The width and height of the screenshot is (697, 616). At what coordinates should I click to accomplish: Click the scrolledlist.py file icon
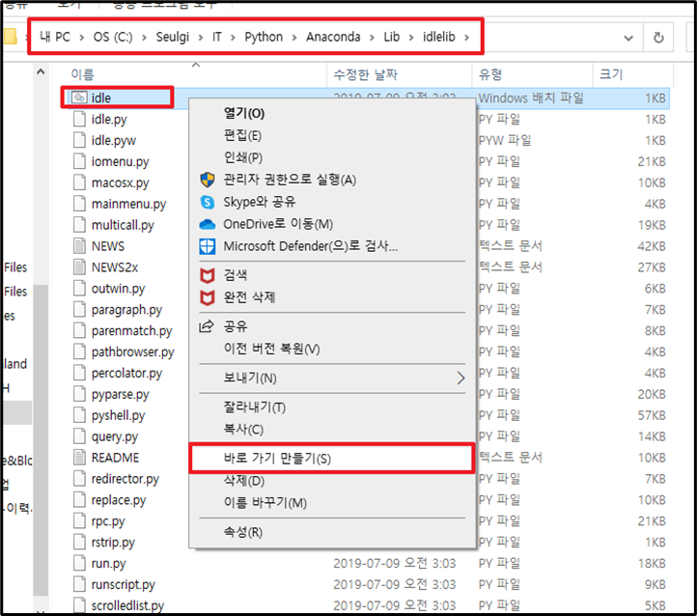(x=79, y=604)
